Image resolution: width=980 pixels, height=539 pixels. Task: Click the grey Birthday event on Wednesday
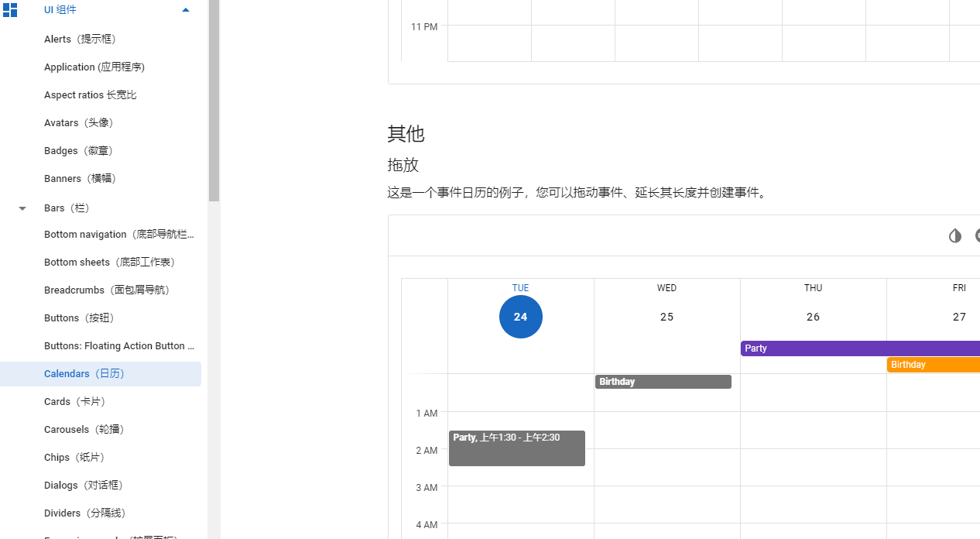click(663, 382)
